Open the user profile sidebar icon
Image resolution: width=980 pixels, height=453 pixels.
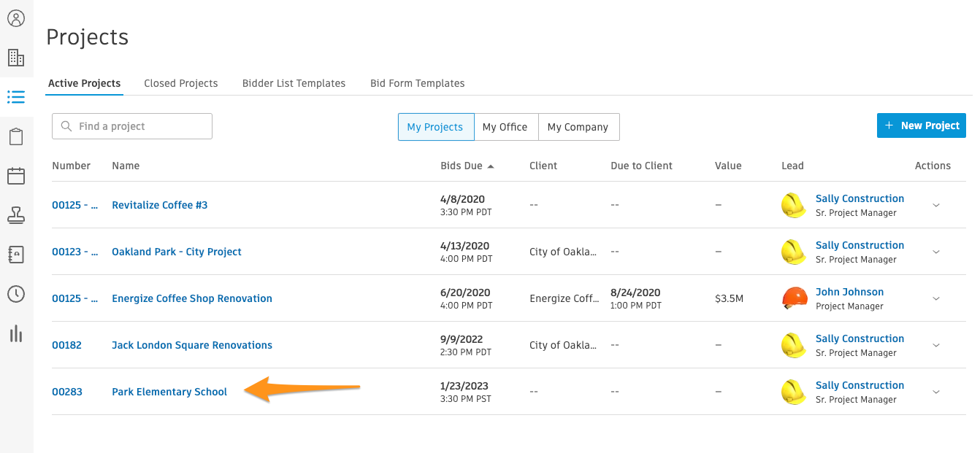tap(16, 18)
